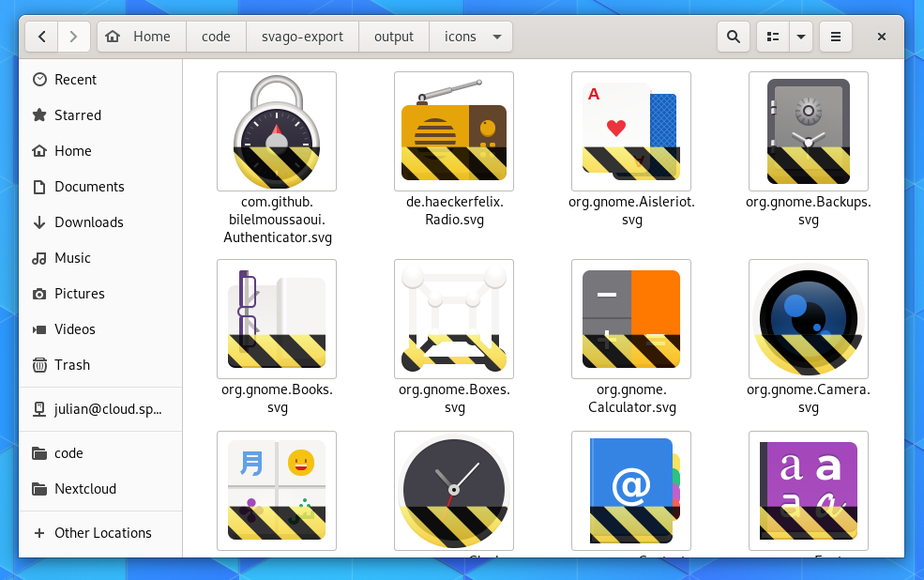Viewport: 924px width, 580px height.
Task: Open Recent in sidebar
Action: click(x=100, y=80)
